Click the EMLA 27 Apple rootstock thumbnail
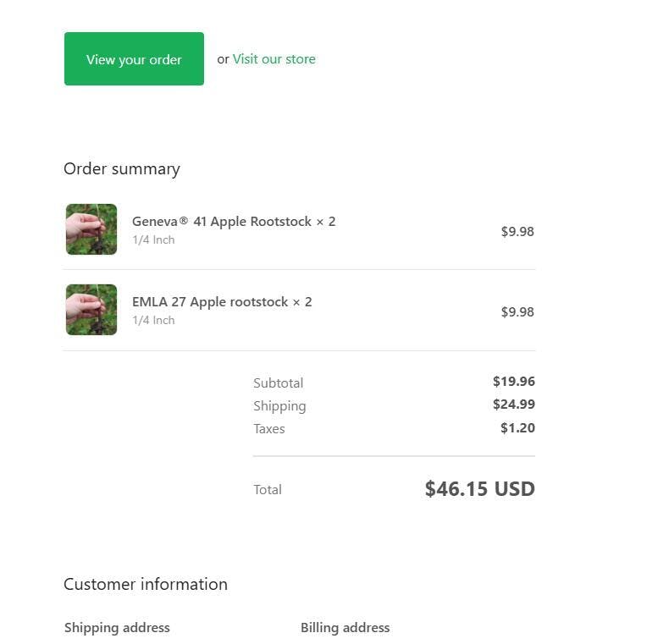The height and width of the screenshot is (644, 658). [91, 310]
